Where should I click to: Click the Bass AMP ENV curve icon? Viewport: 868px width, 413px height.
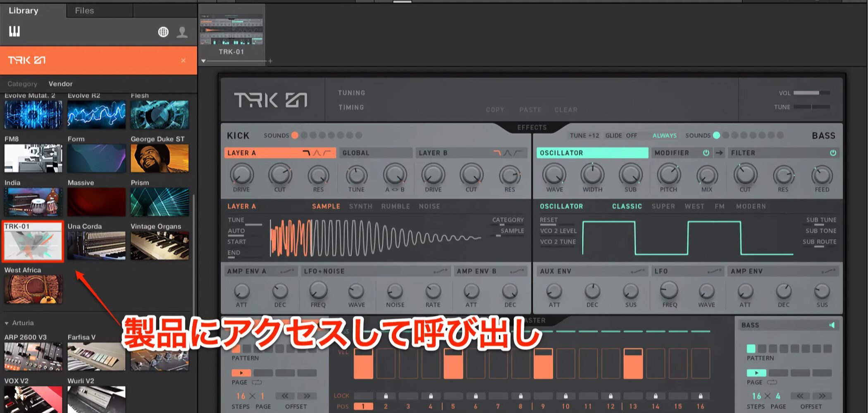[x=828, y=271]
